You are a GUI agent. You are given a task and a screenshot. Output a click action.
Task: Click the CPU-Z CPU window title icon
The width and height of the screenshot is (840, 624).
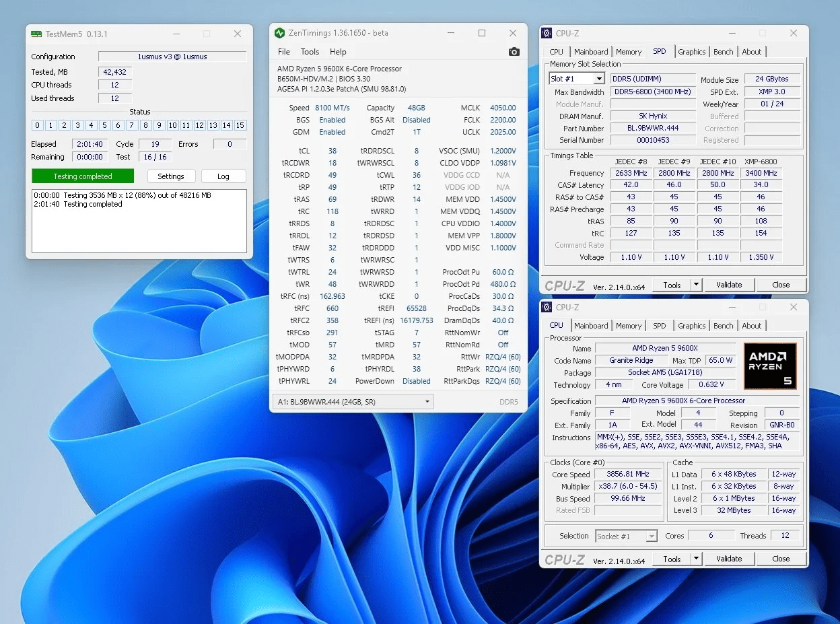click(548, 307)
